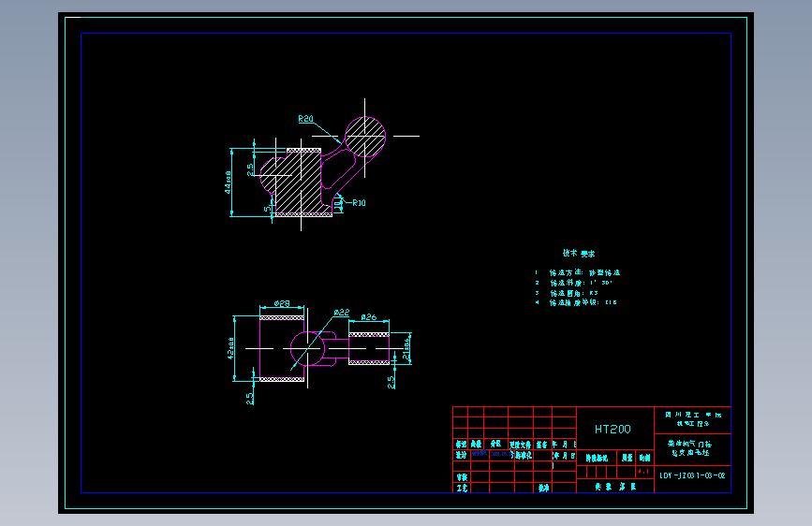Click the HT200 material label in title block
The image size is (812, 526).
[x=613, y=430]
